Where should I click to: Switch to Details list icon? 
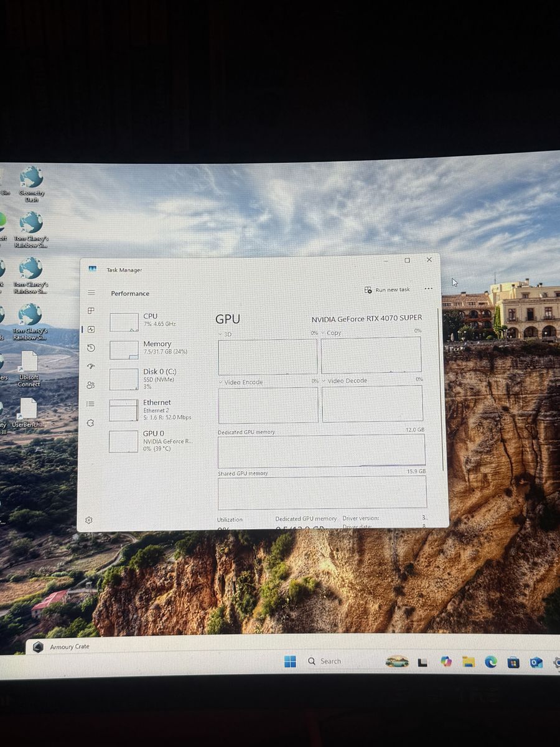click(x=91, y=404)
